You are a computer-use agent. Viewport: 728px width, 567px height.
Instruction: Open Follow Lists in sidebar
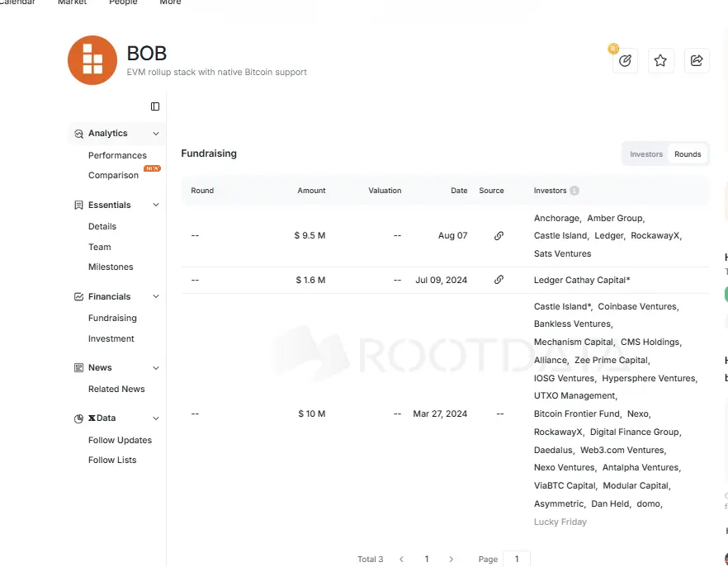[112, 461]
